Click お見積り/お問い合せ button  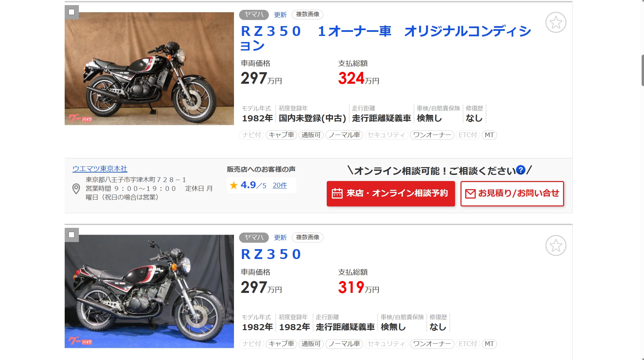point(512,194)
